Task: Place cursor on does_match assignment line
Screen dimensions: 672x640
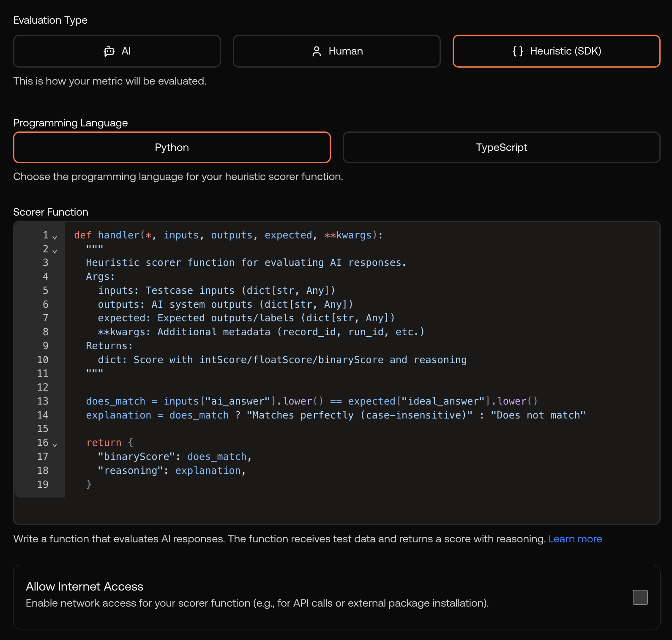Action: pos(312,401)
